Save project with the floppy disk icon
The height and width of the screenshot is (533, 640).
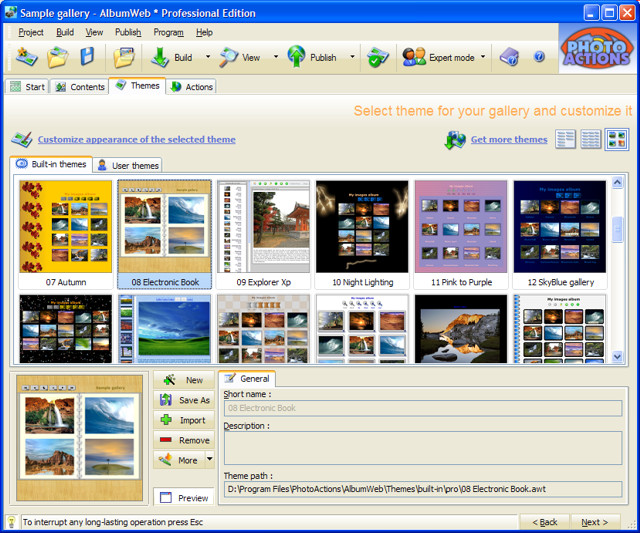tap(87, 57)
